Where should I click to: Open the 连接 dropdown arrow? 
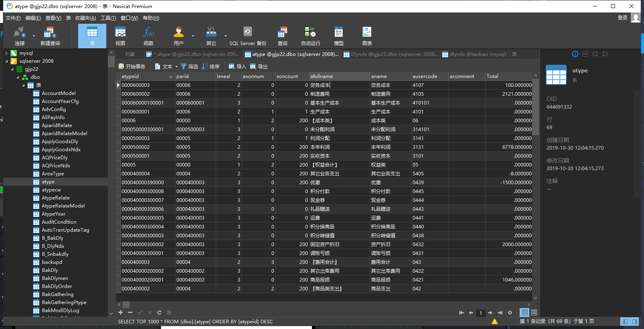click(34, 36)
